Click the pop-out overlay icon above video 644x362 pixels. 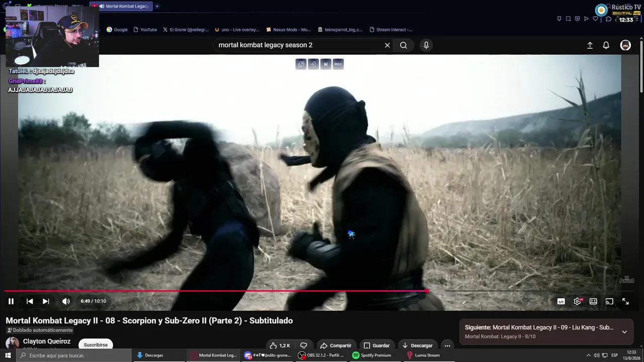[x=313, y=64]
